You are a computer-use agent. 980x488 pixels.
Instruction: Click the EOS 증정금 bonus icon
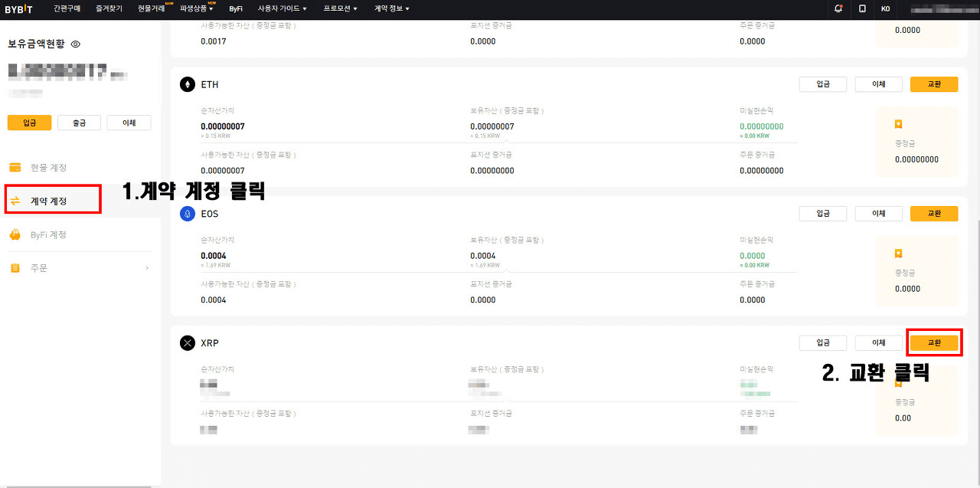[899, 253]
